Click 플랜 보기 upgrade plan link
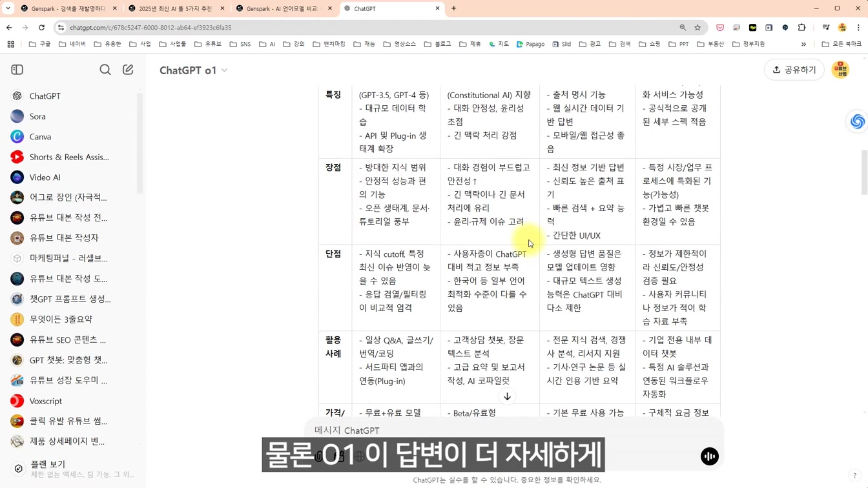Screen dimensions: 868x488 pos(72,469)
